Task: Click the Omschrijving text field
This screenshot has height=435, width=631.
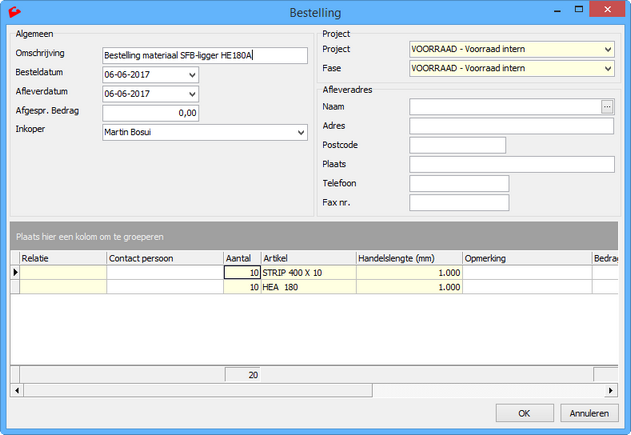Action: (205, 56)
